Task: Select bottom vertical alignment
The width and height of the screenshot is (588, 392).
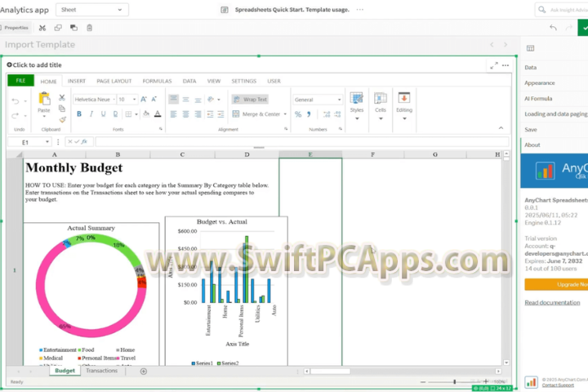Action: coord(198,100)
